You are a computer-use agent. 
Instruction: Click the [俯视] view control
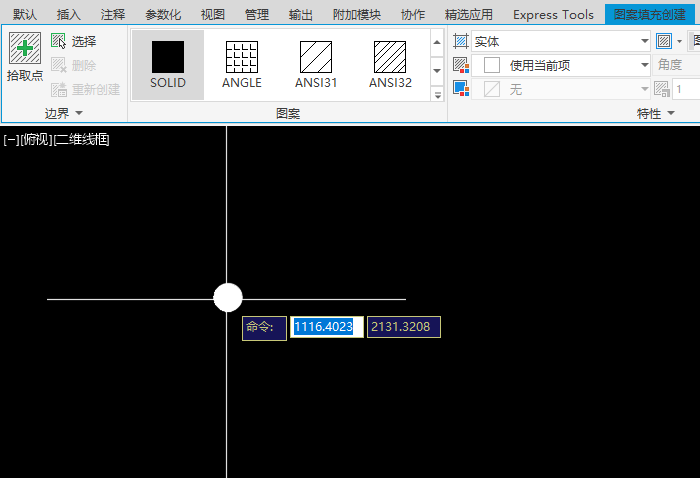pos(36,140)
